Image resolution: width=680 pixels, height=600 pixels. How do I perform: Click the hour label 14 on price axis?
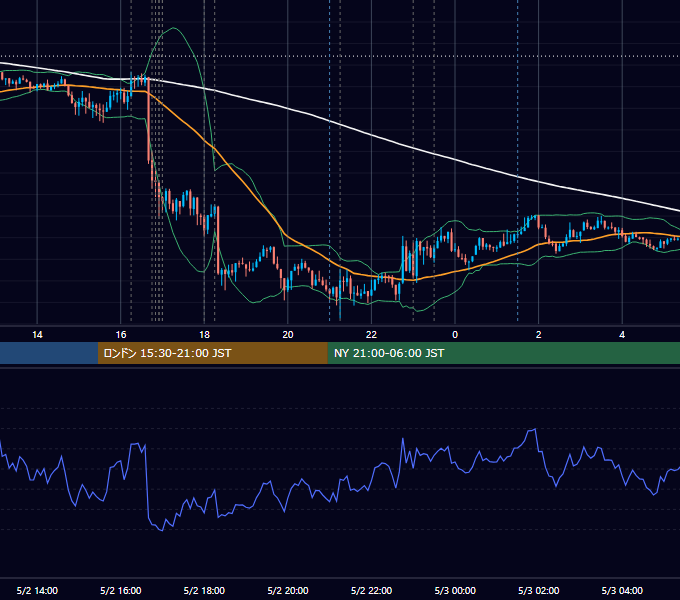tap(37, 335)
